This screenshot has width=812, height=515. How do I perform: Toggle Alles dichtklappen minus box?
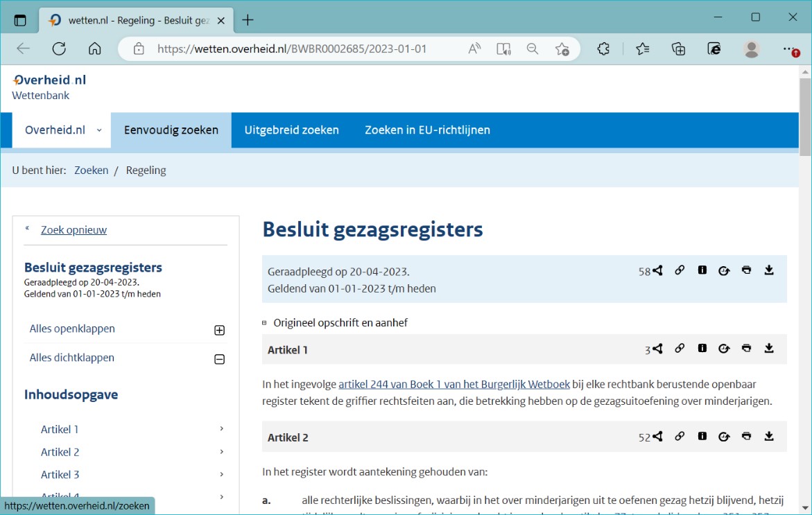tap(220, 359)
